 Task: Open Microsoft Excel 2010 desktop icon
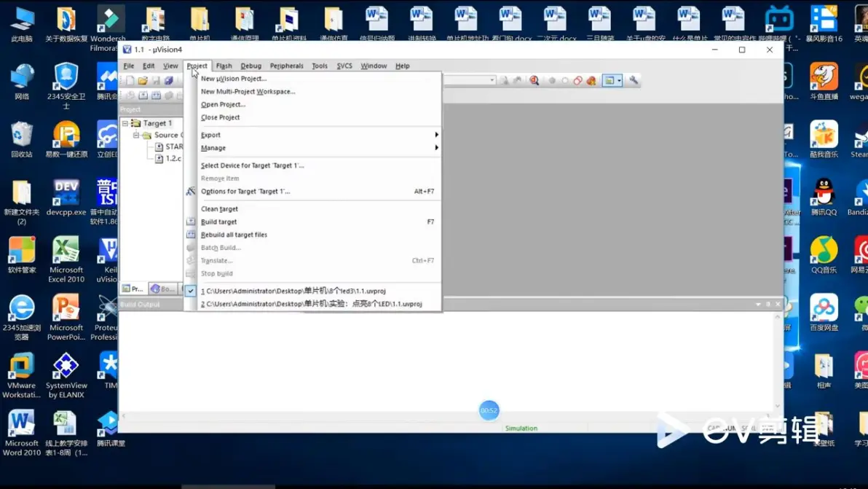66,259
